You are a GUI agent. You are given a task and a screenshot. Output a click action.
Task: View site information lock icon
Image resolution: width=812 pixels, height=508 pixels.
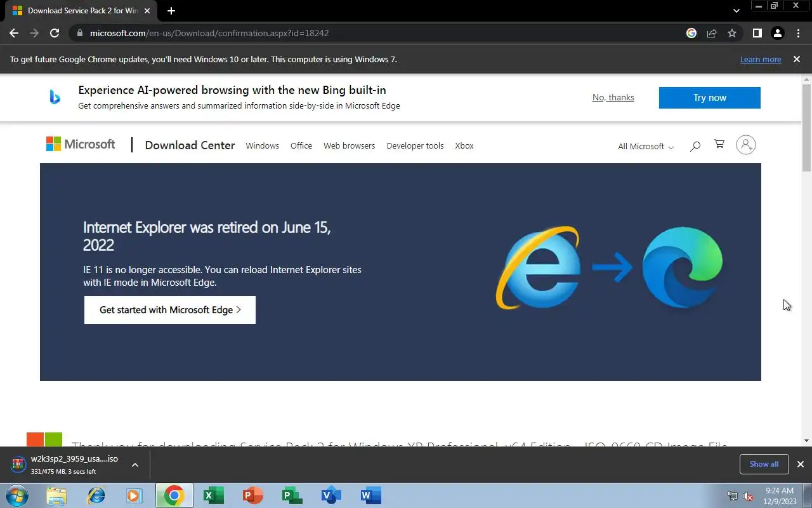coord(79,33)
